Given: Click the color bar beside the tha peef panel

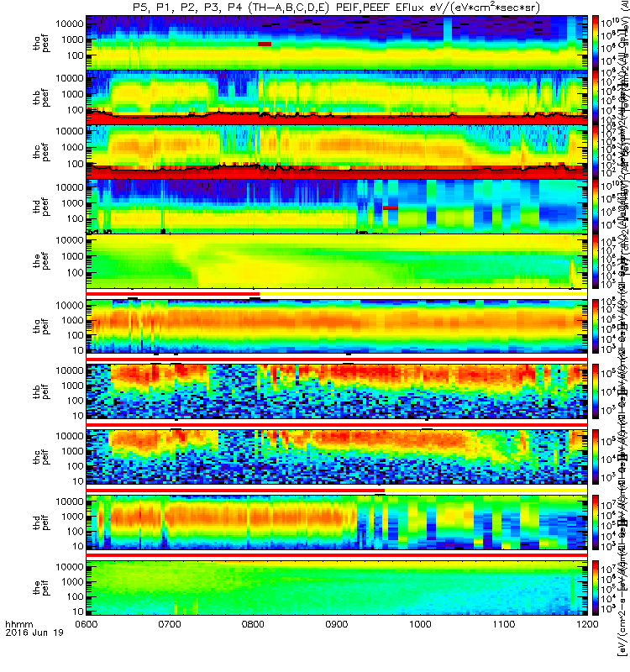Looking at the screenshot, I should coord(596,42).
